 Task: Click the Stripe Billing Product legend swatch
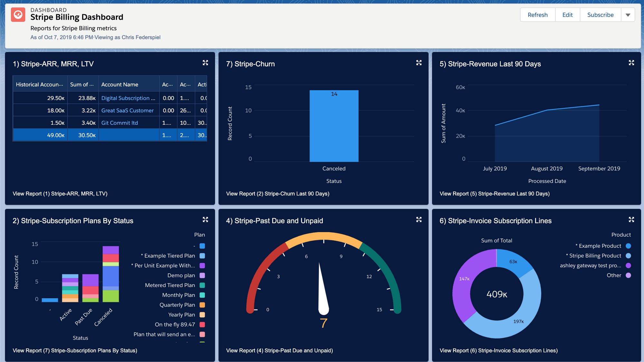(x=628, y=256)
